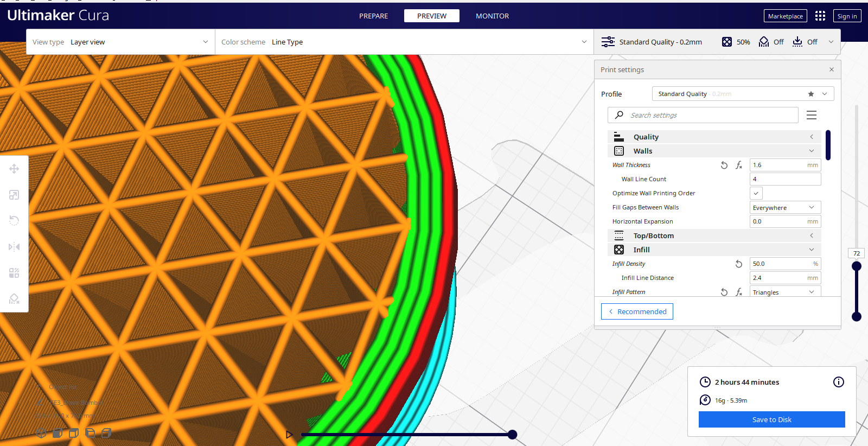
Task: Switch to left side camera view
Action: (91, 433)
